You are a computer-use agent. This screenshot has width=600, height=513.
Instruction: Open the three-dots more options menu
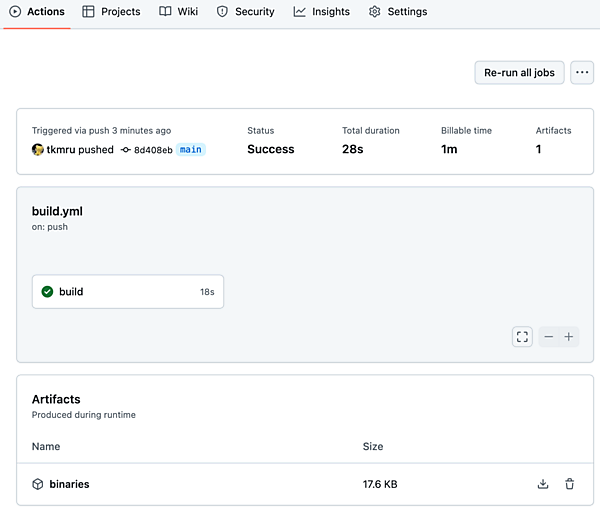click(x=582, y=72)
